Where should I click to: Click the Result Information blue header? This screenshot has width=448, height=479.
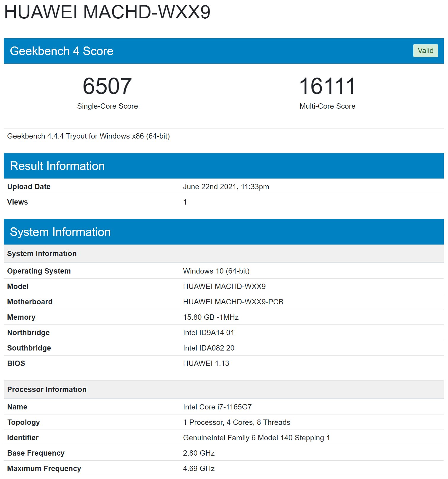tap(57, 166)
